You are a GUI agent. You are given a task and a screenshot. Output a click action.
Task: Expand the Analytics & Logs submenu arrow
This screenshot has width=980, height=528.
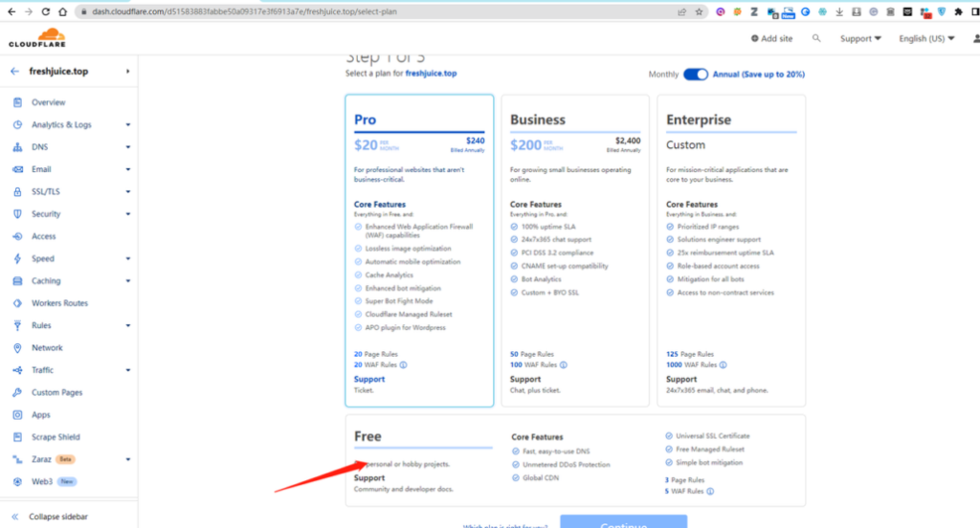click(128, 125)
